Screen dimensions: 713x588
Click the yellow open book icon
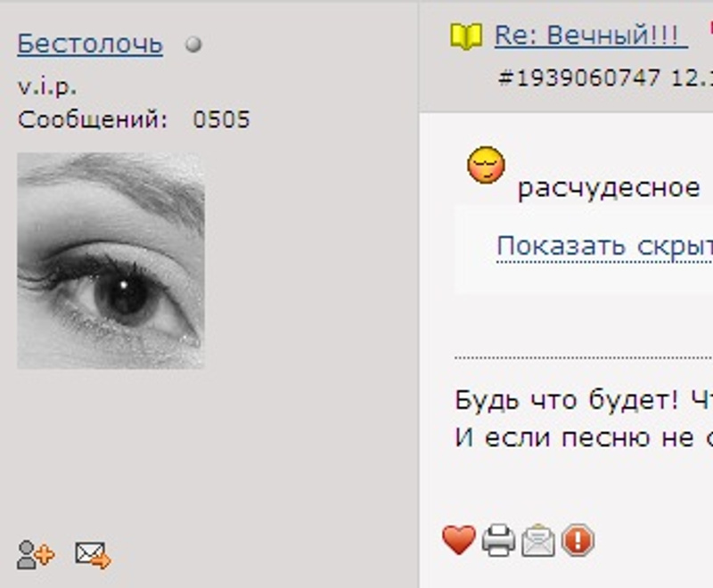coord(466,36)
